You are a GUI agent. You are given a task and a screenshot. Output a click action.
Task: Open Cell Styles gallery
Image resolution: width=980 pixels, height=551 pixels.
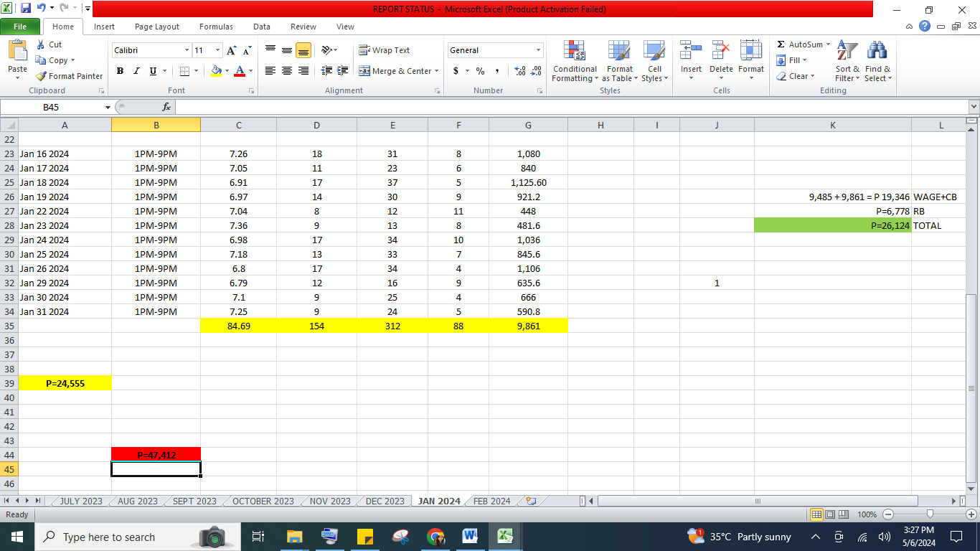(654, 61)
